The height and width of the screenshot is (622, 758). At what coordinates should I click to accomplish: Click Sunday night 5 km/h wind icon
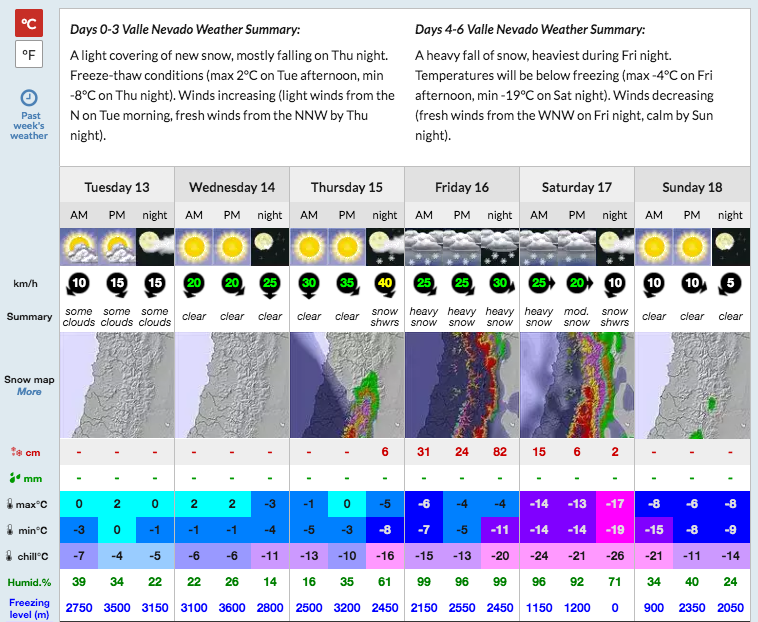coord(730,285)
